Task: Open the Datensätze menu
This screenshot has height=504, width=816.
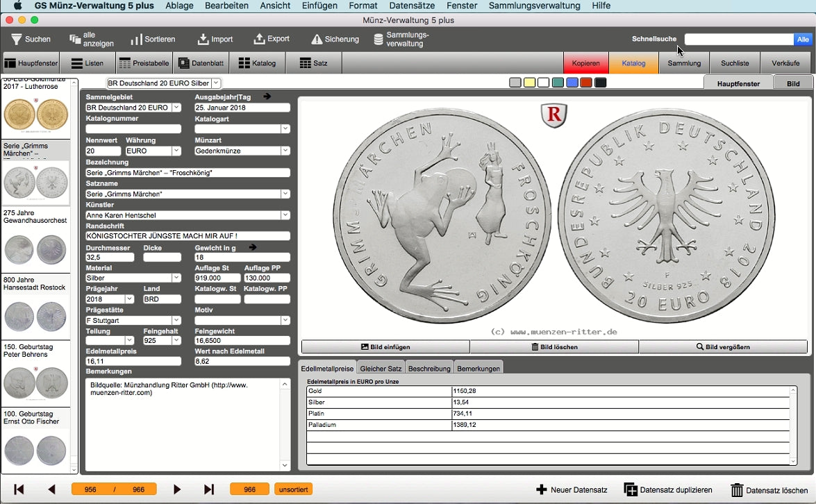Action: click(412, 6)
